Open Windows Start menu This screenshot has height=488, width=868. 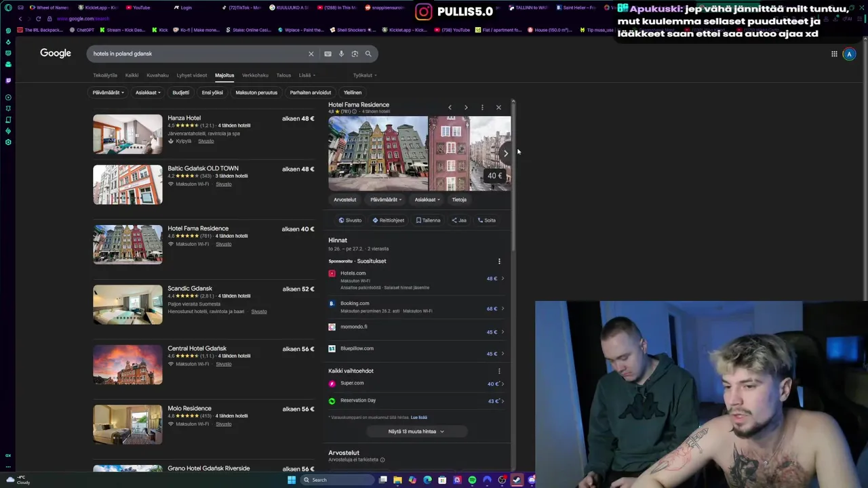[x=292, y=480]
